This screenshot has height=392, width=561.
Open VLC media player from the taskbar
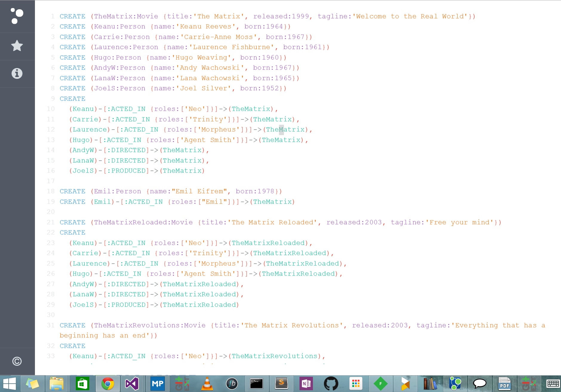click(x=207, y=384)
